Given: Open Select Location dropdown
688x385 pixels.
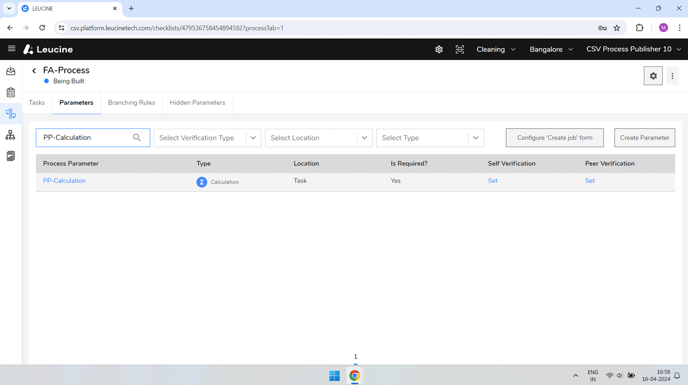Looking at the screenshot, I should (x=319, y=138).
